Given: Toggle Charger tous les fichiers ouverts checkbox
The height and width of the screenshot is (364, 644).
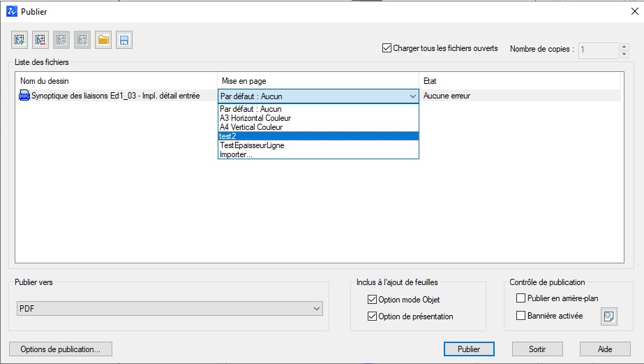Looking at the screenshot, I should [x=387, y=48].
